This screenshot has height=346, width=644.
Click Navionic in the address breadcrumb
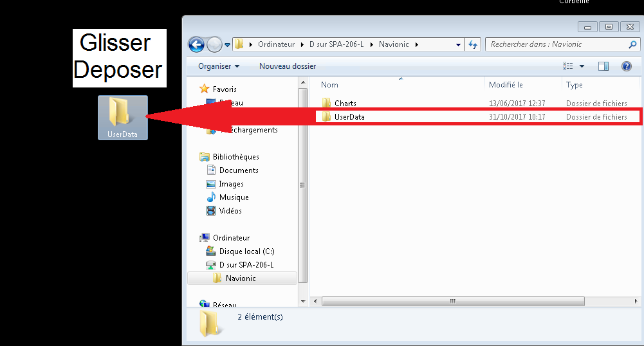click(x=394, y=44)
